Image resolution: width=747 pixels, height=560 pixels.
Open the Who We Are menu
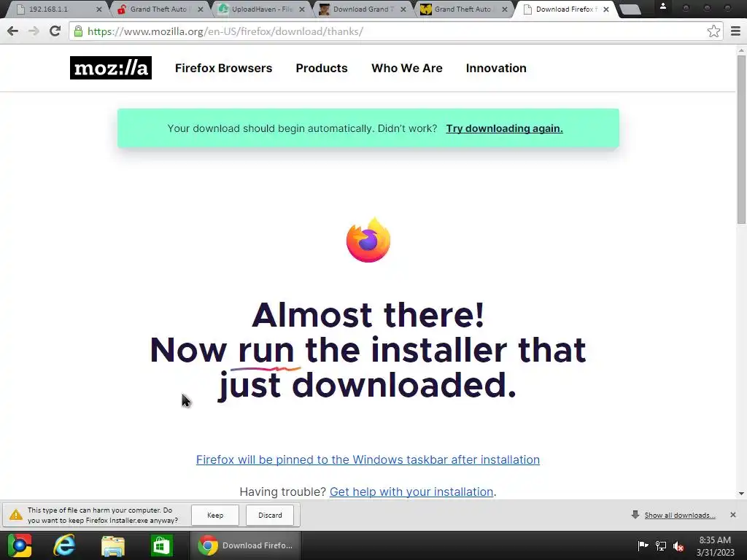point(407,68)
